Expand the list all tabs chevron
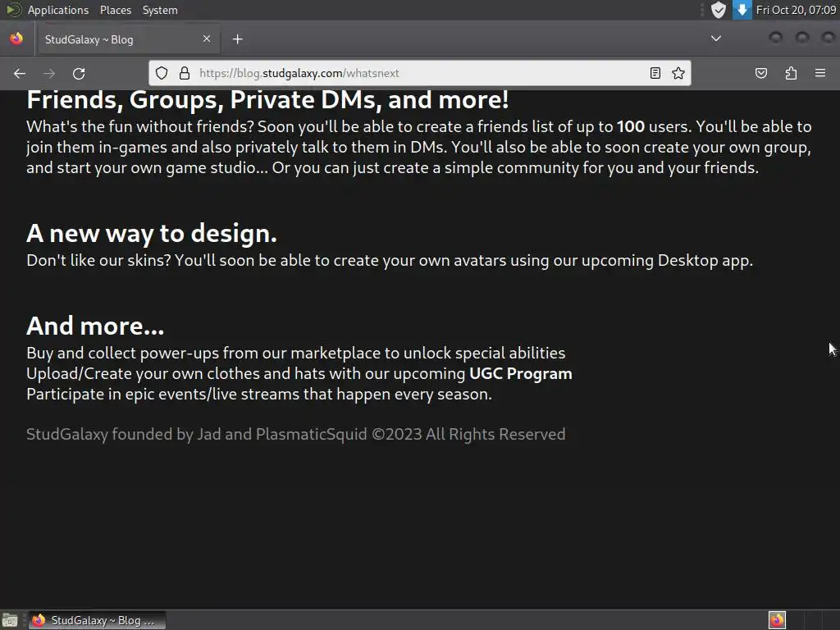The image size is (840, 630). pyautogui.click(x=715, y=39)
